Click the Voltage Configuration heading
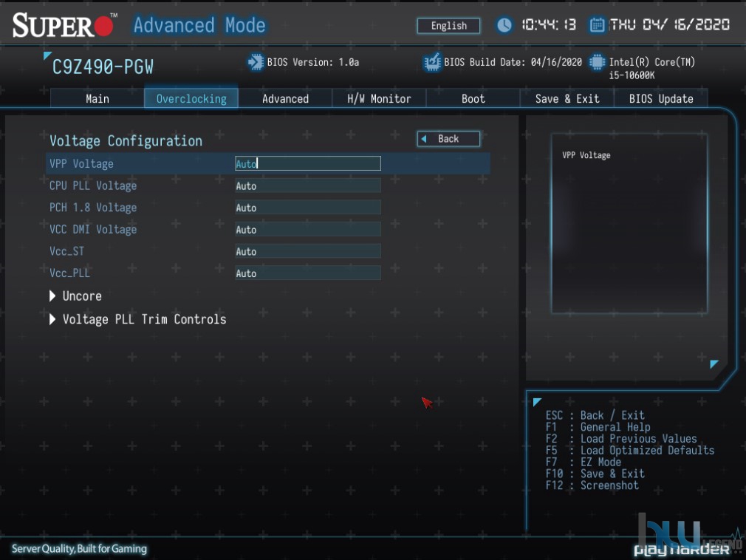This screenshot has width=746, height=560. (126, 141)
